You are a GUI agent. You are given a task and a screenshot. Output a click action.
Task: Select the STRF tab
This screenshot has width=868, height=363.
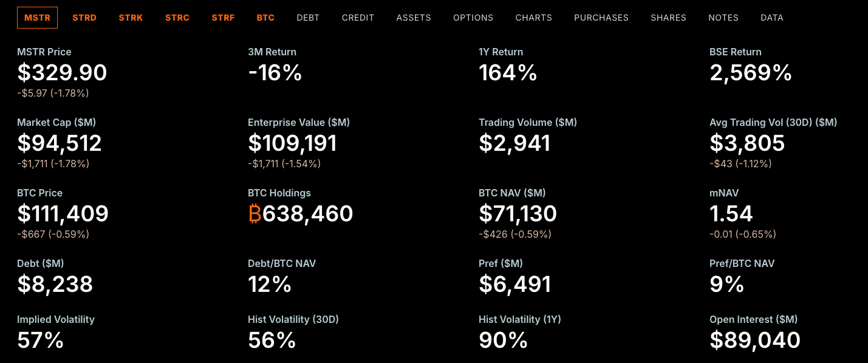[x=223, y=18]
